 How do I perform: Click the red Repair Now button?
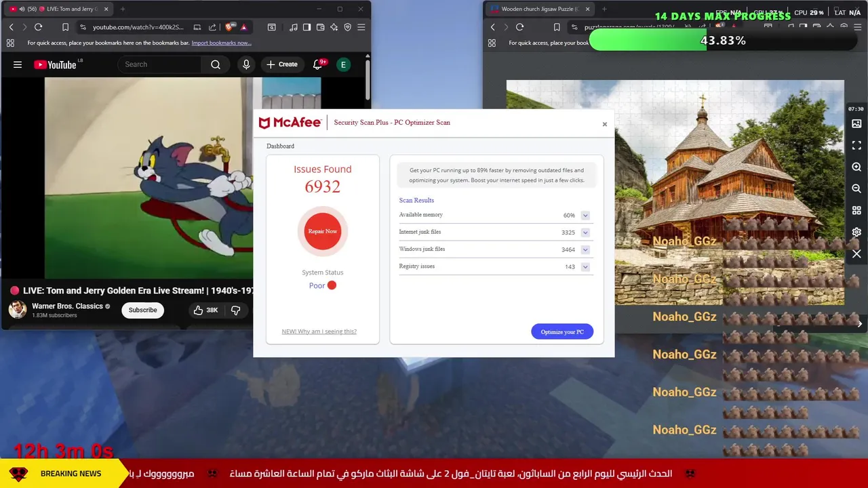[x=323, y=231]
